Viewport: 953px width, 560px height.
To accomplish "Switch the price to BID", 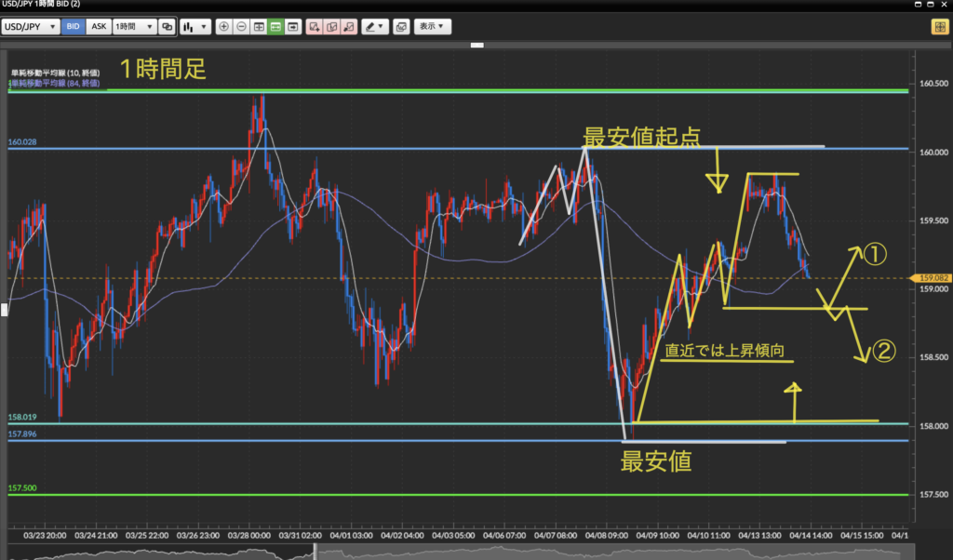I will tap(73, 27).
